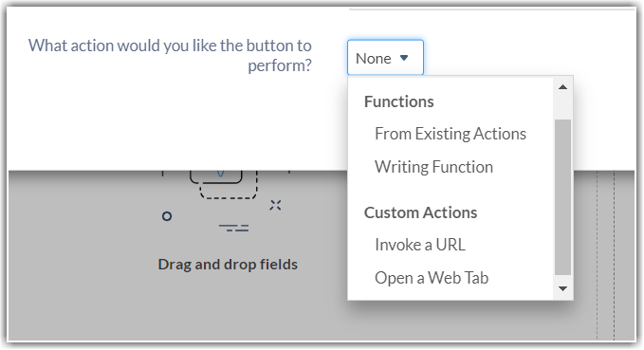Click the button action question label
This screenshot has height=350, width=644.
(x=170, y=55)
